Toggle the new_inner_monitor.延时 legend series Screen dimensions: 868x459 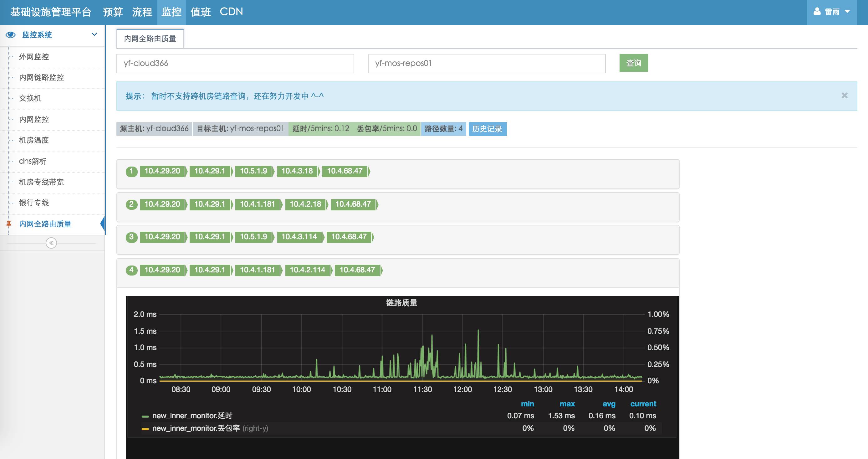[x=192, y=416]
